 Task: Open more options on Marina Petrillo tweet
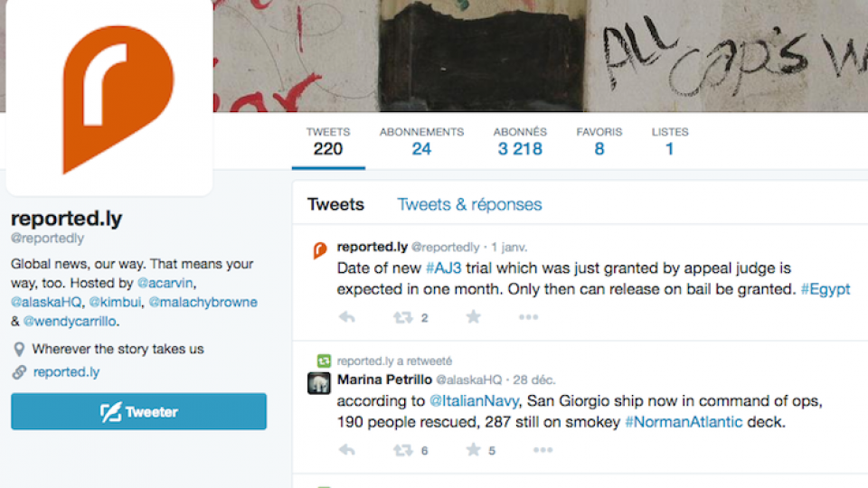pos(543,450)
